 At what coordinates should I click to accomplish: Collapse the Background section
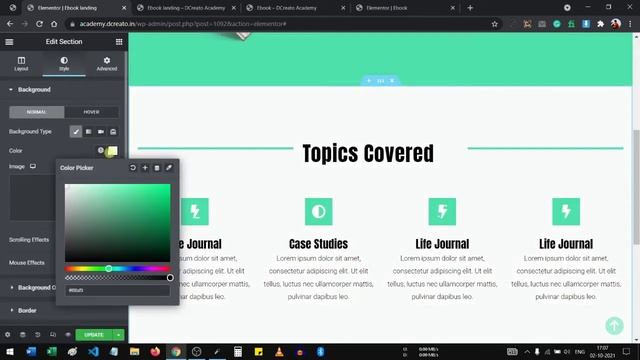tap(34, 89)
